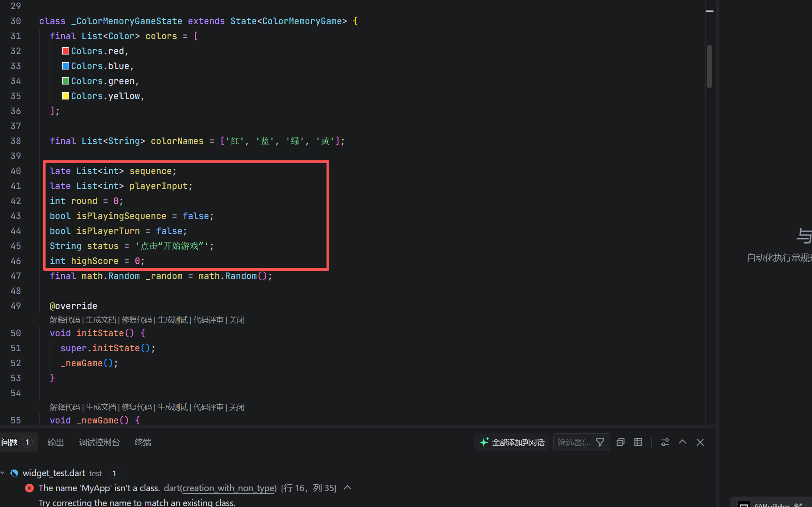
Task: Click the blue color swatch before Colors.blue
Action: pyautogui.click(x=65, y=66)
